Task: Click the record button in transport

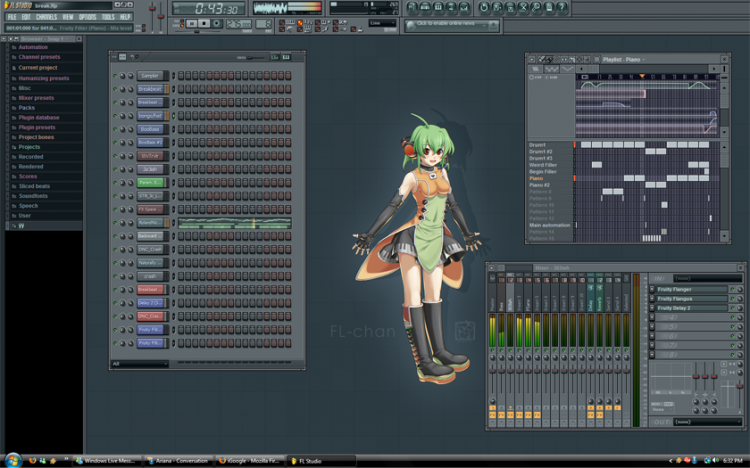Action: [x=217, y=23]
